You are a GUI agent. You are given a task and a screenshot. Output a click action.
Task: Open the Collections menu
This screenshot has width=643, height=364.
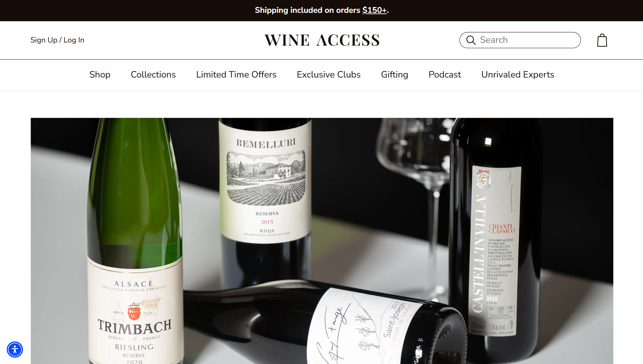[x=153, y=74]
